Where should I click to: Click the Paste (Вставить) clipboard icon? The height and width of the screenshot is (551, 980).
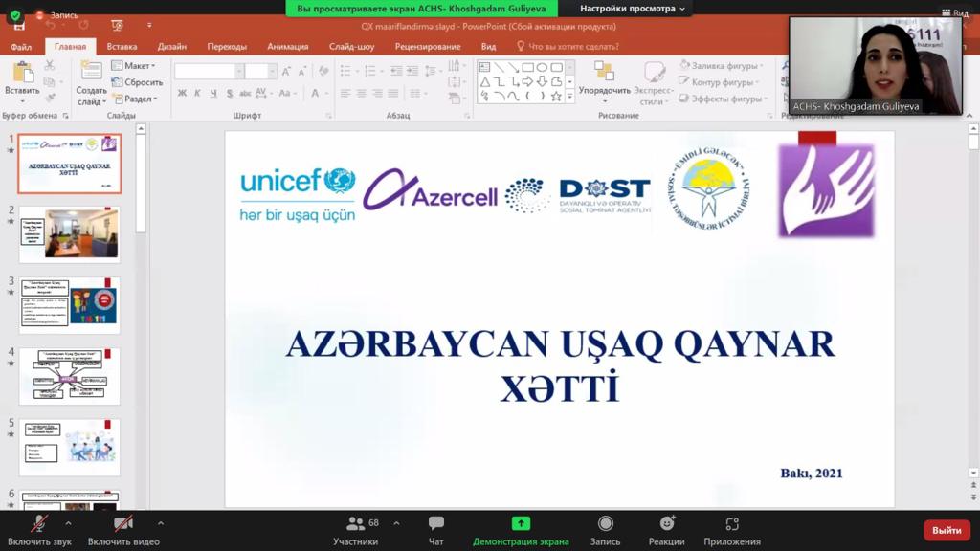coord(23,73)
